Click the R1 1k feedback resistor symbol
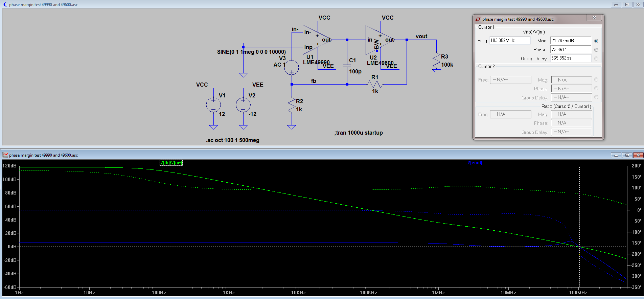The image size is (644, 299). click(x=375, y=84)
